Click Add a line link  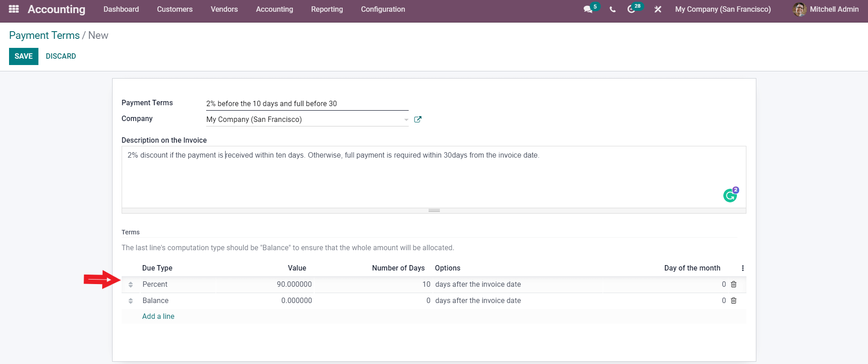click(158, 317)
